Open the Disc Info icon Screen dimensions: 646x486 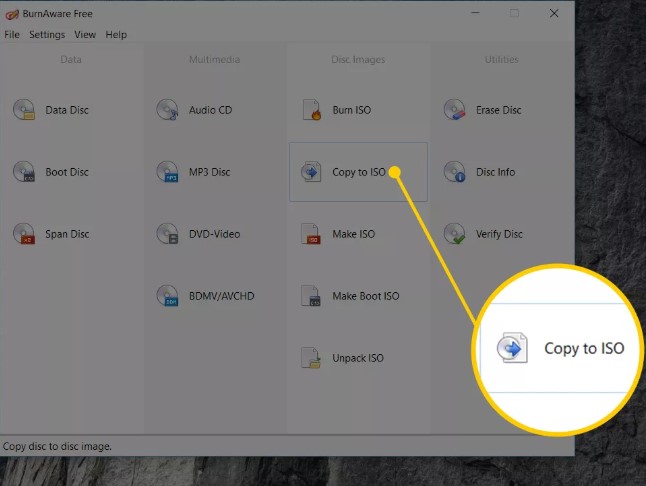[454, 172]
